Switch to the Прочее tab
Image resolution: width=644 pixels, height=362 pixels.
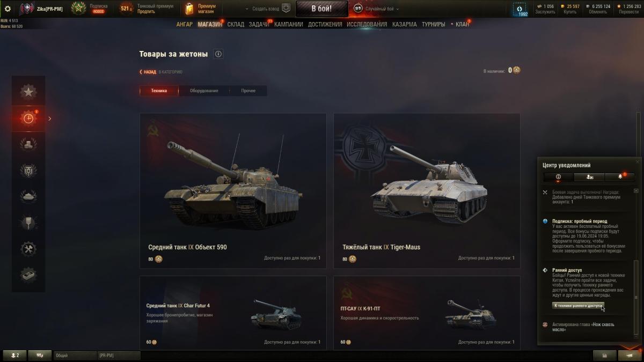tap(248, 91)
